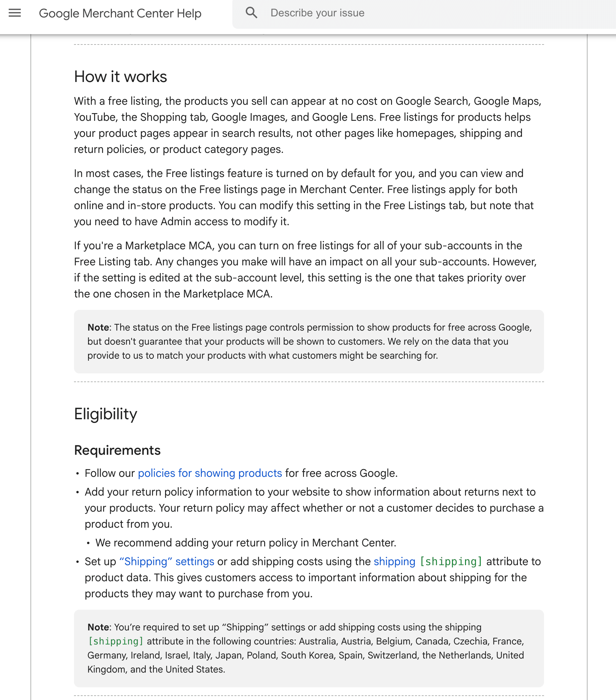
Task: Click the Google Merchant Center Help title
Action: pyautogui.click(x=120, y=13)
